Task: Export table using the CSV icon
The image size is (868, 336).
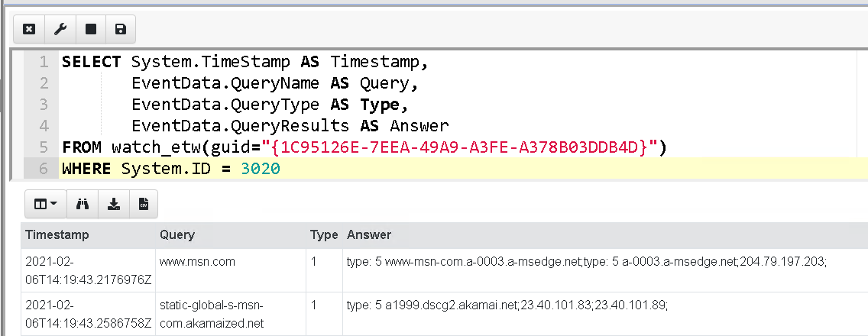Action: tap(143, 204)
